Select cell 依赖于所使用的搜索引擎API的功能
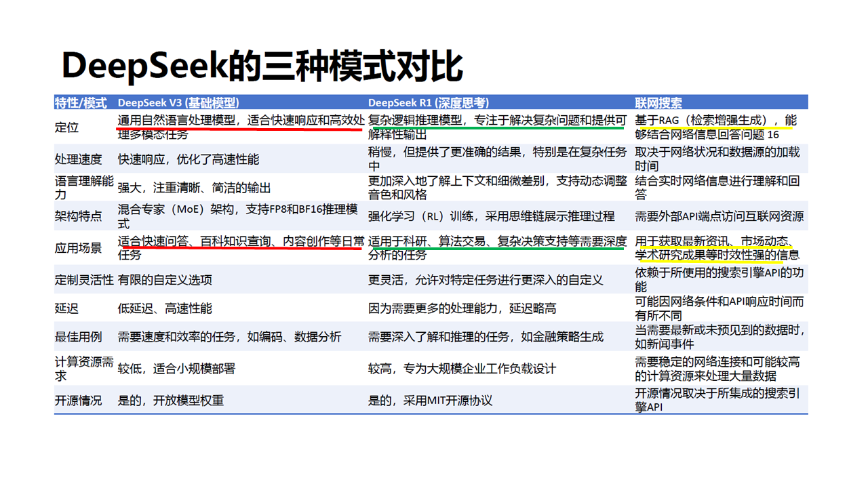 tap(719, 280)
